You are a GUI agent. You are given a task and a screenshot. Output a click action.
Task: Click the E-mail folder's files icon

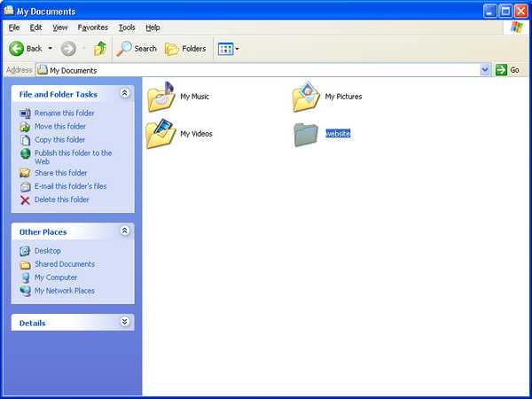point(25,186)
